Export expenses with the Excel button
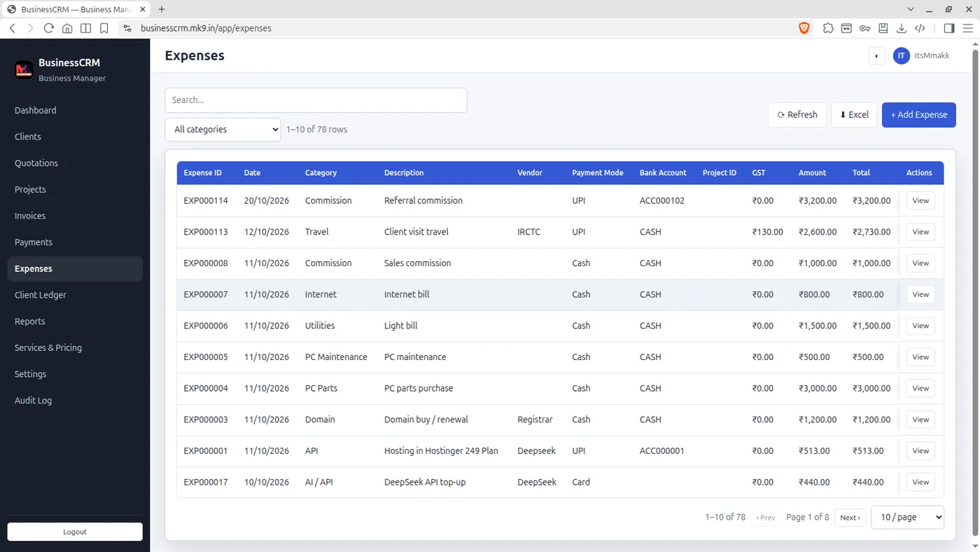Image resolution: width=980 pixels, height=552 pixels. pos(854,115)
